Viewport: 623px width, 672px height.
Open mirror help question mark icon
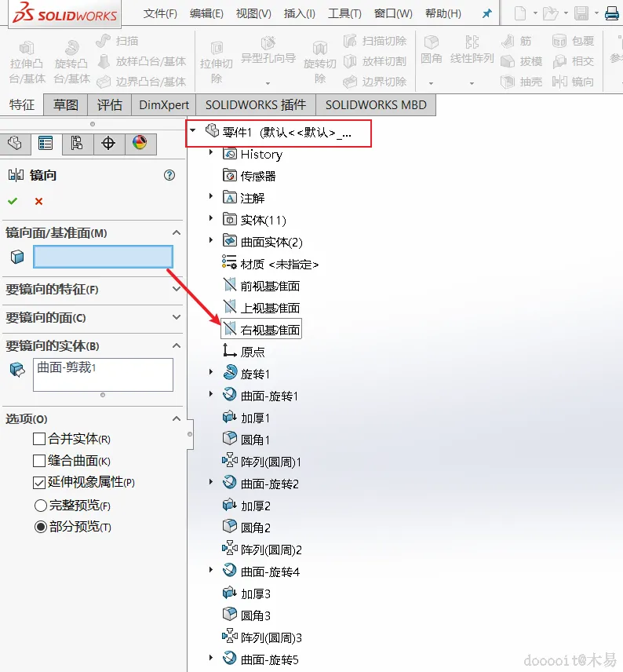(x=169, y=175)
